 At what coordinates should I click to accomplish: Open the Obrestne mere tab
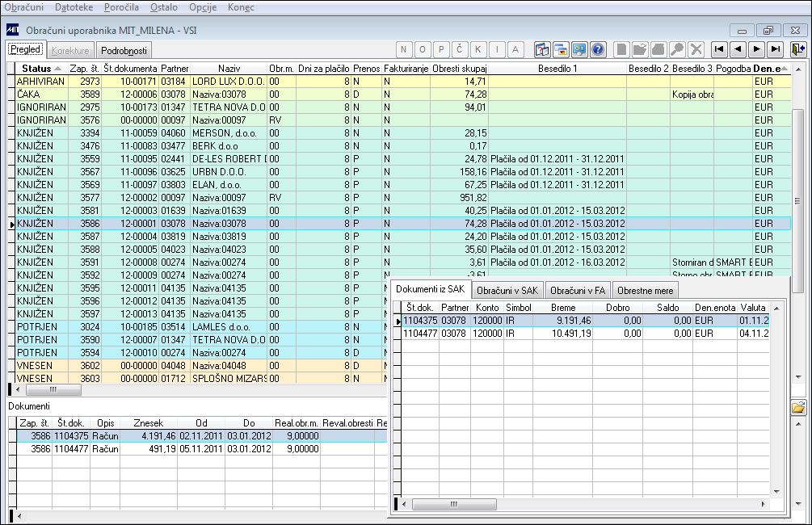646,291
